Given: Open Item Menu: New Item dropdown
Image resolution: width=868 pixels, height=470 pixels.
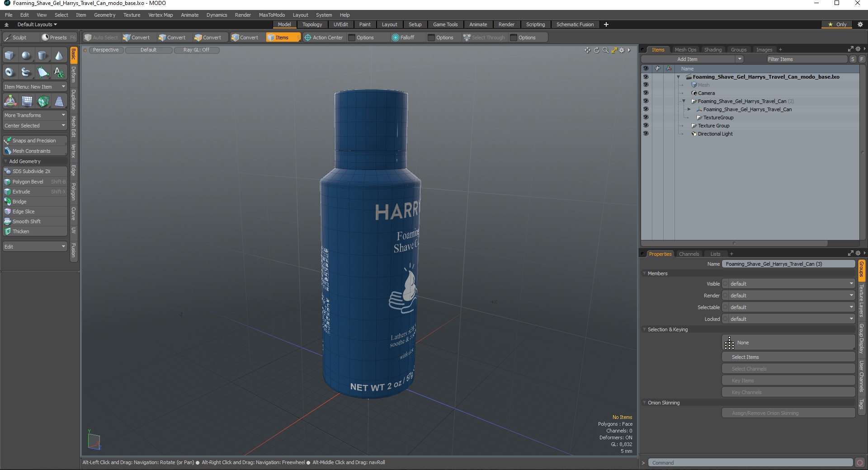Looking at the screenshot, I should coord(35,87).
